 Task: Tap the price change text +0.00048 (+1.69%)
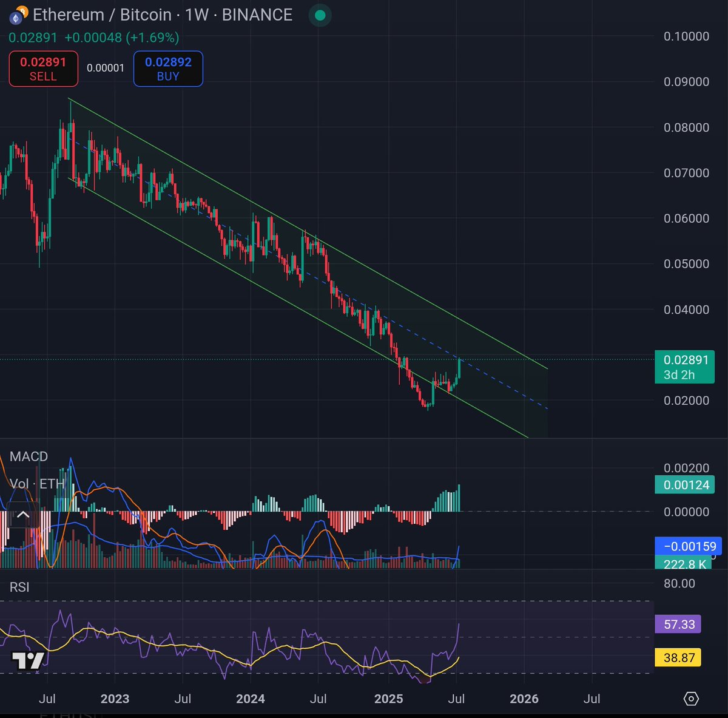(122, 38)
